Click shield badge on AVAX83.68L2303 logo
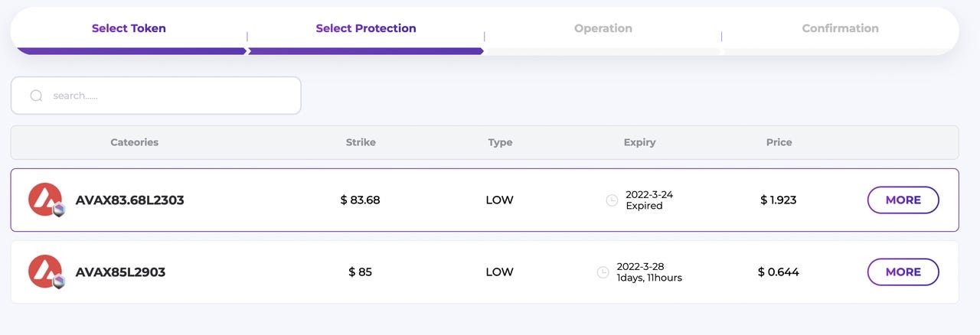 click(58, 210)
